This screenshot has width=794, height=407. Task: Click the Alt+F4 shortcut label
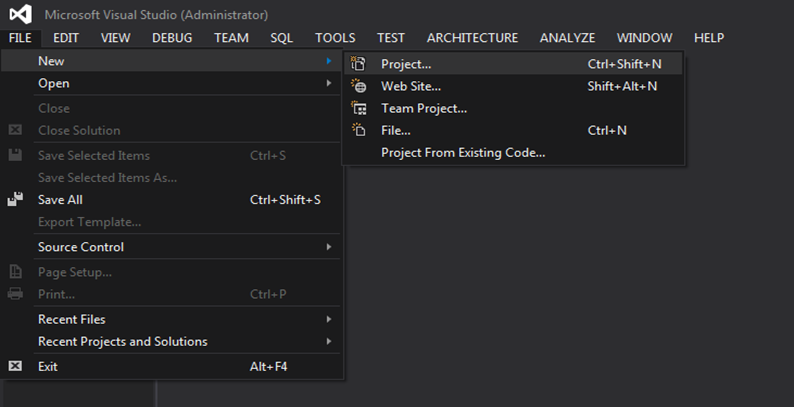[x=268, y=366]
